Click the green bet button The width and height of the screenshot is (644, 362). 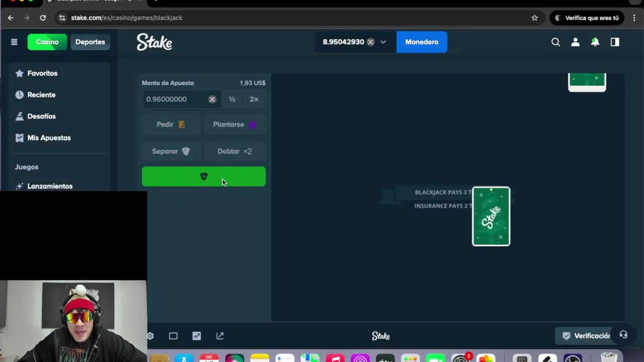[204, 176]
